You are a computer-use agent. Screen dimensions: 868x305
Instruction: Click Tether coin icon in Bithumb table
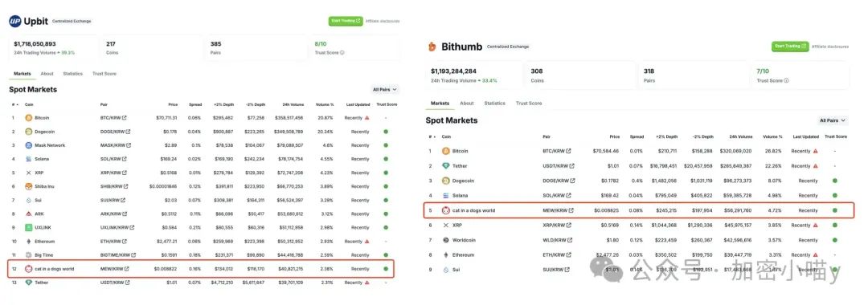pos(446,166)
